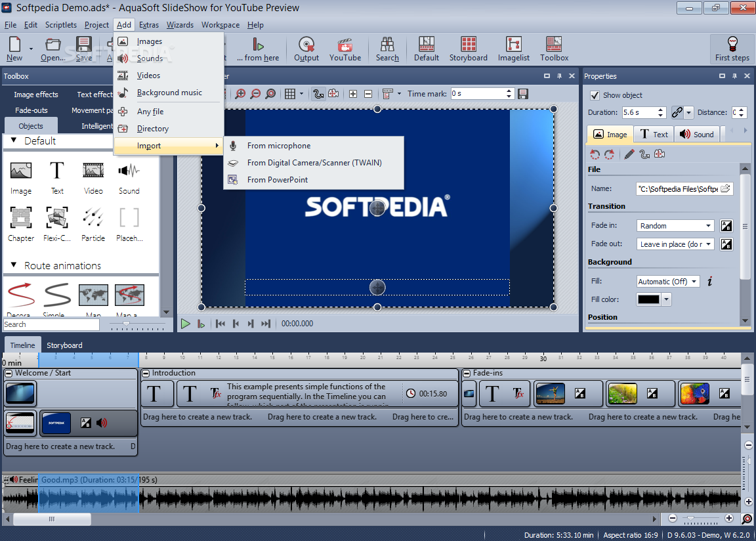Image resolution: width=756 pixels, height=541 pixels.
Task: Open the Image effects toolbox tab
Action: tap(35, 95)
